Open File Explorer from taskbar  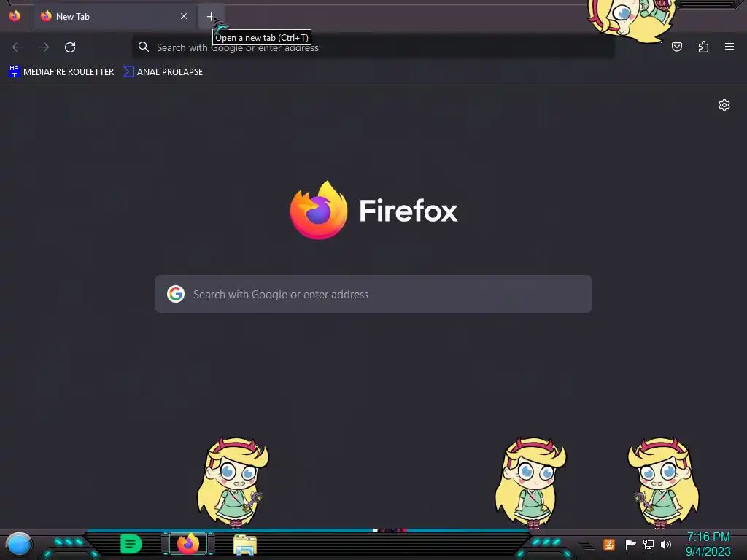pos(245,545)
